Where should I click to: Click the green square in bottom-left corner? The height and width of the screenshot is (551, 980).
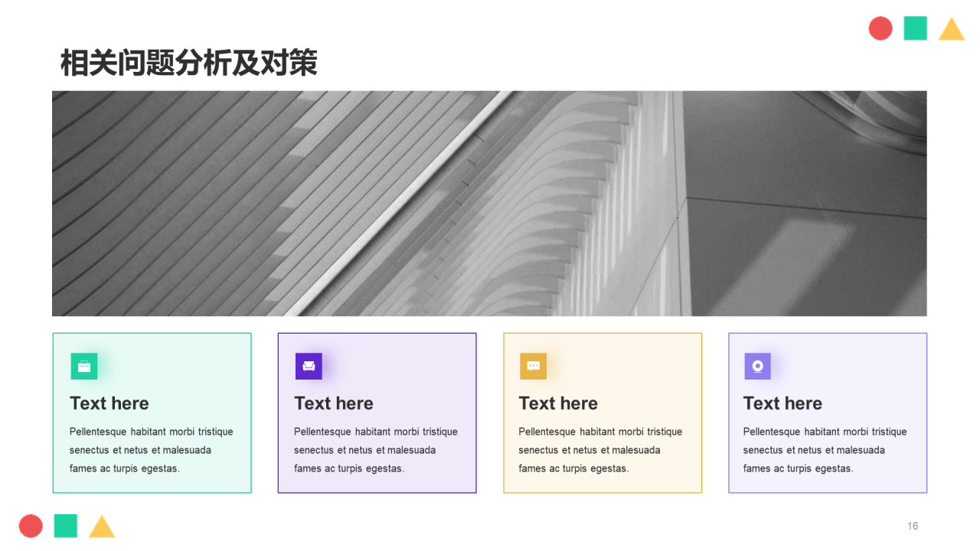[x=66, y=526]
